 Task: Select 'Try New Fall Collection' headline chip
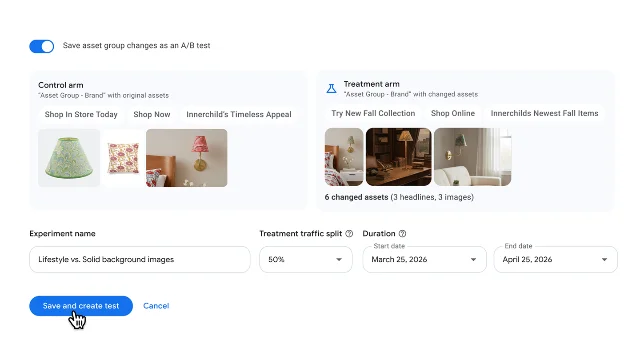tap(373, 113)
